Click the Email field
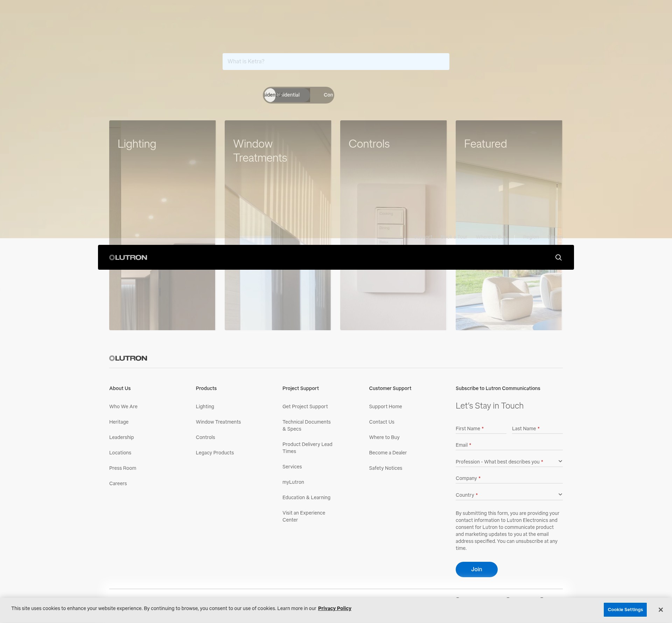 click(509, 445)
